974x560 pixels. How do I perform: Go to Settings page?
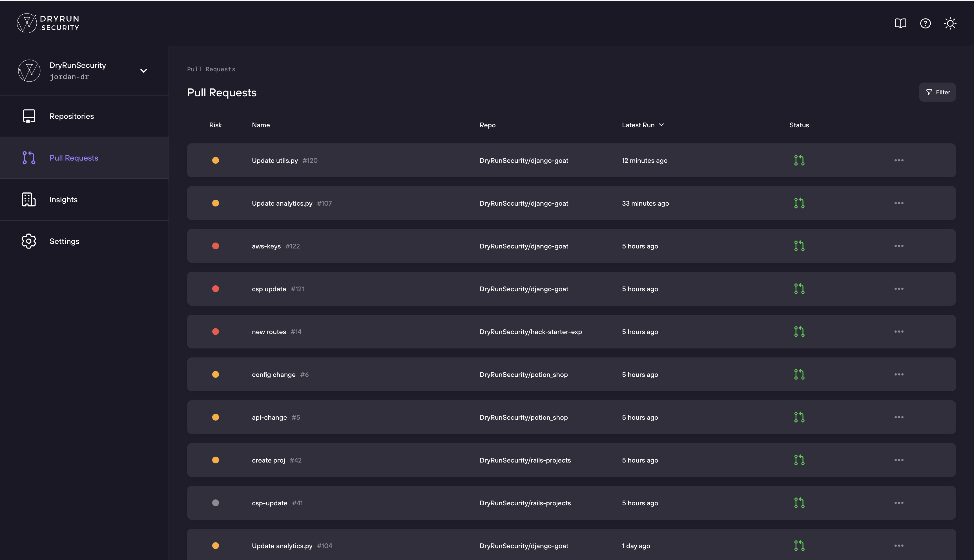[64, 241]
